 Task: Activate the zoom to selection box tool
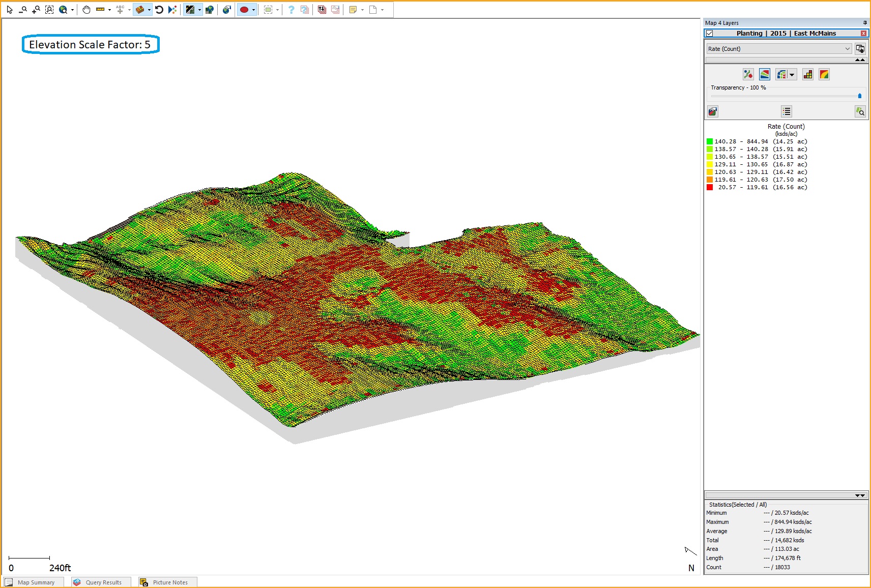click(x=49, y=10)
